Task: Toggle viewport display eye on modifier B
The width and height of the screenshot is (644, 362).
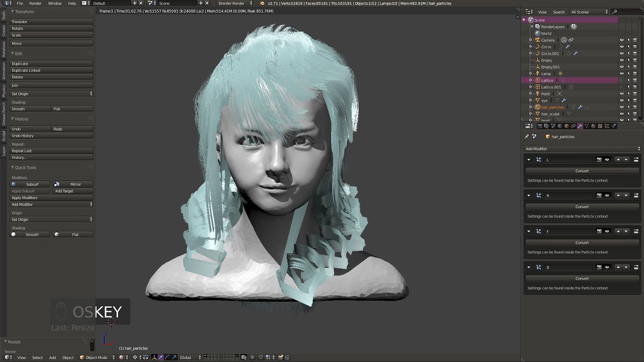Action: pos(607,267)
